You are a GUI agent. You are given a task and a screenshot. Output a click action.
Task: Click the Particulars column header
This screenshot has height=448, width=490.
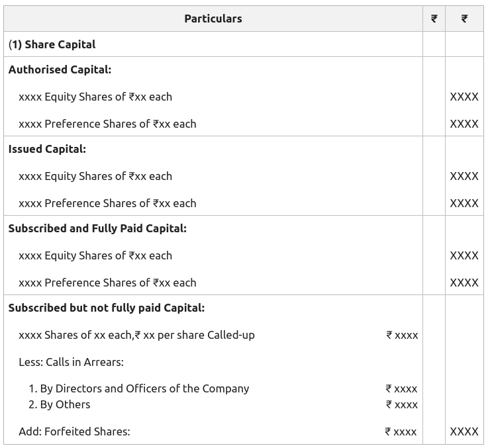213,19
